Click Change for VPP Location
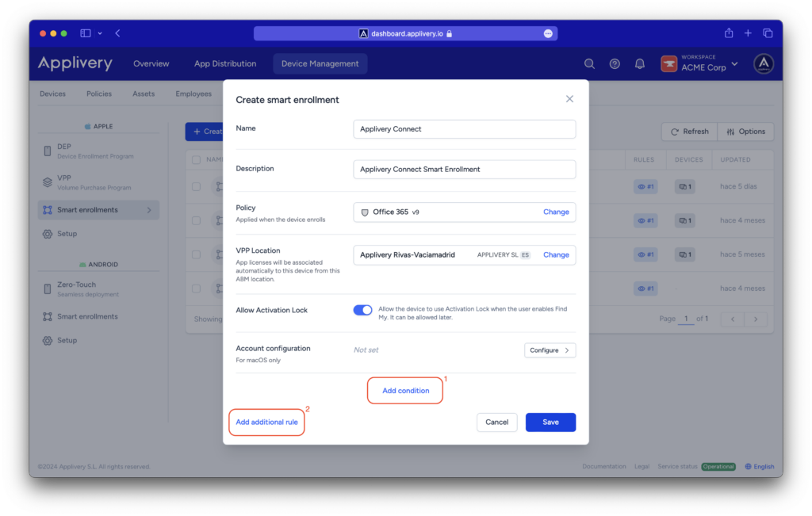The image size is (812, 516). tap(556, 255)
